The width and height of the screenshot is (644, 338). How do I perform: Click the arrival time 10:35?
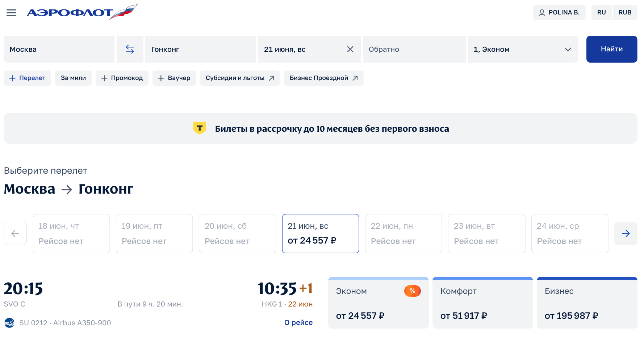tap(277, 289)
